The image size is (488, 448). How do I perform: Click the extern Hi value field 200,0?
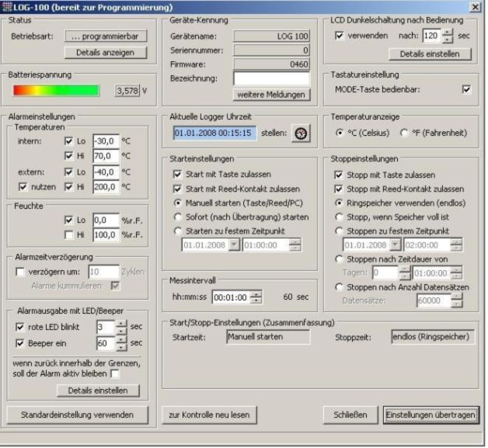click(x=106, y=186)
